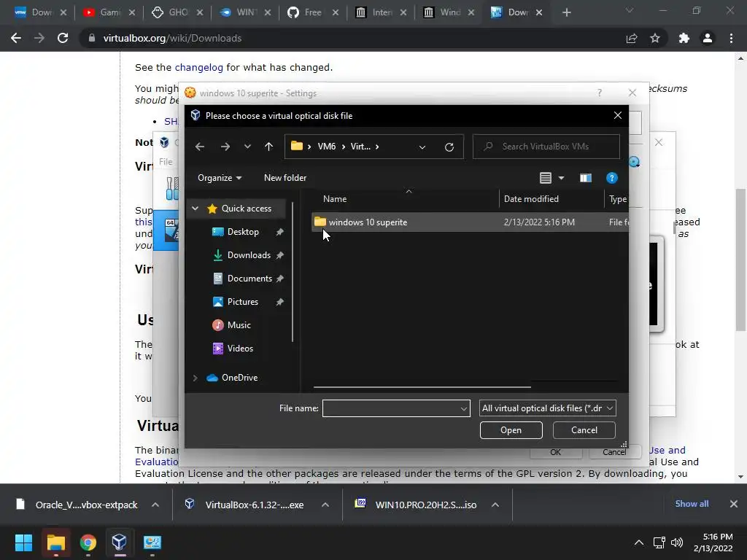Screen dimensions: 747x560
Task: Expand the address bar path history
Action: 422,147
